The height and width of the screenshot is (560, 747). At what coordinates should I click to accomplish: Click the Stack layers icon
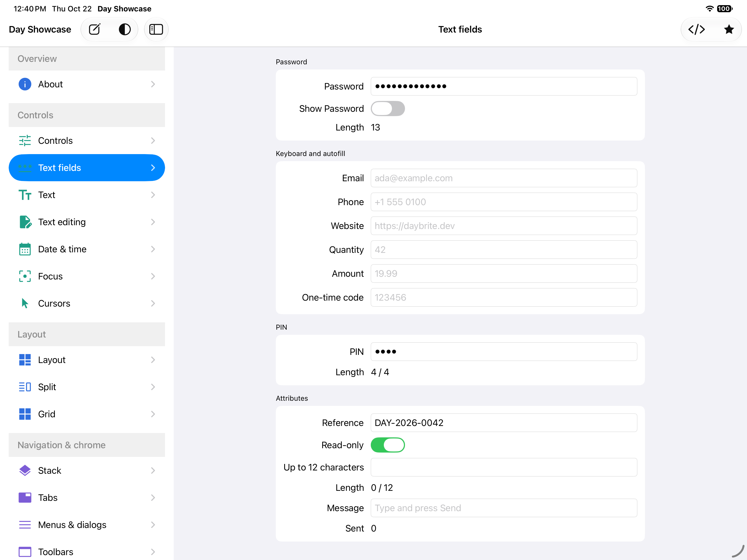click(x=25, y=470)
